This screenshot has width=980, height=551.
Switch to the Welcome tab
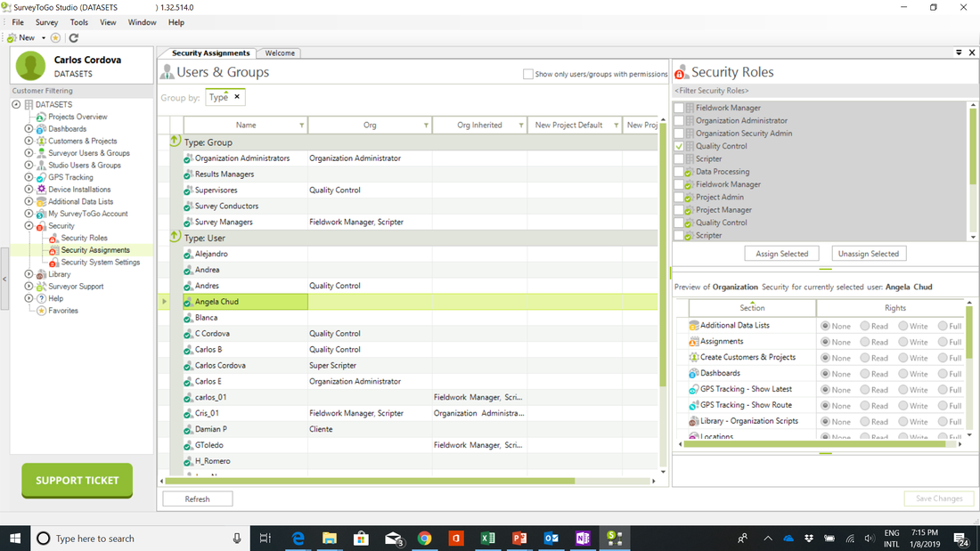[x=280, y=53]
